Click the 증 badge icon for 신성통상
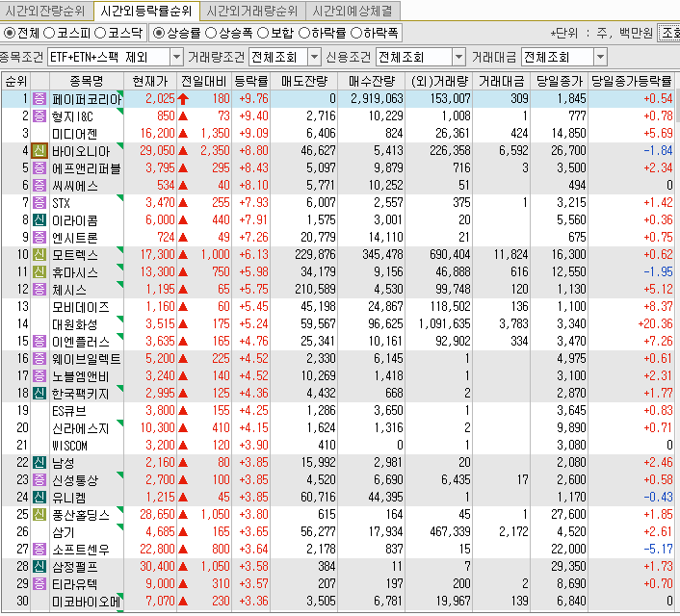Screen dimensions: 680x616 [x=39, y=480]
